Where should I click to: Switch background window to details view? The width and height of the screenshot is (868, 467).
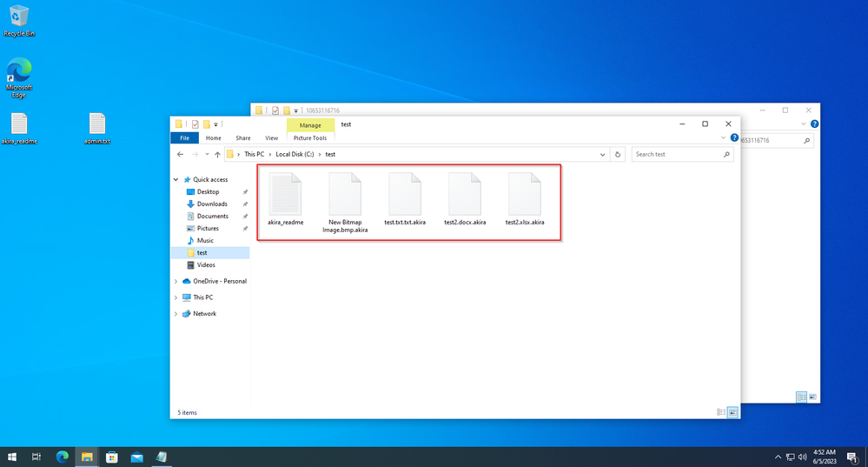[x=801, y=397]
